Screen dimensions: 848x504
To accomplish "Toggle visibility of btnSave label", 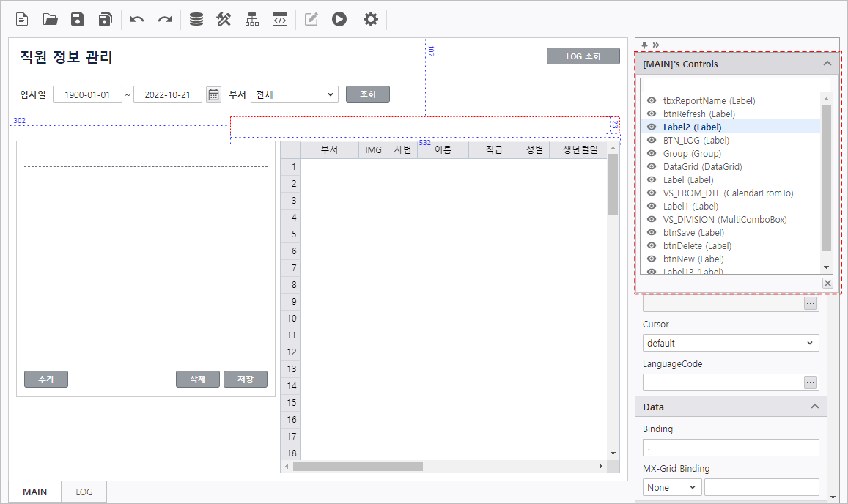I will pyautogui.click(x=652, y=233).
